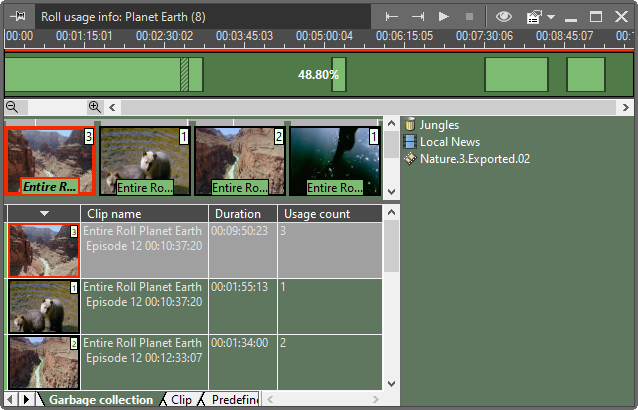Jump to the previous segment start
Image resolution: width=638 pixels, height=410 pixels.
tap(392, 16)
